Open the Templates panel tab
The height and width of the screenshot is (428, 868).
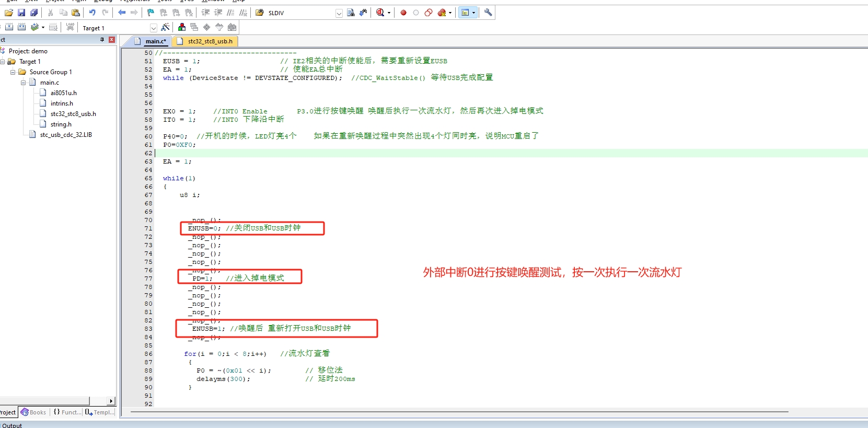pos(99,412)
